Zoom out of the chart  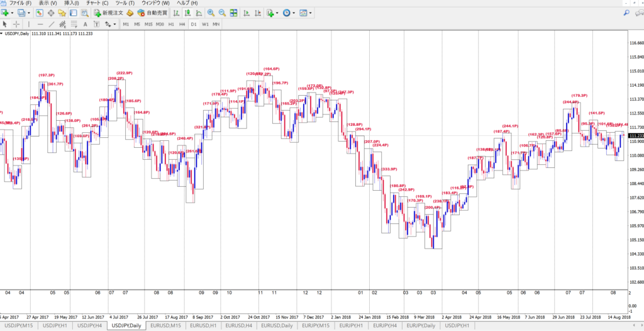click(222, 13)
